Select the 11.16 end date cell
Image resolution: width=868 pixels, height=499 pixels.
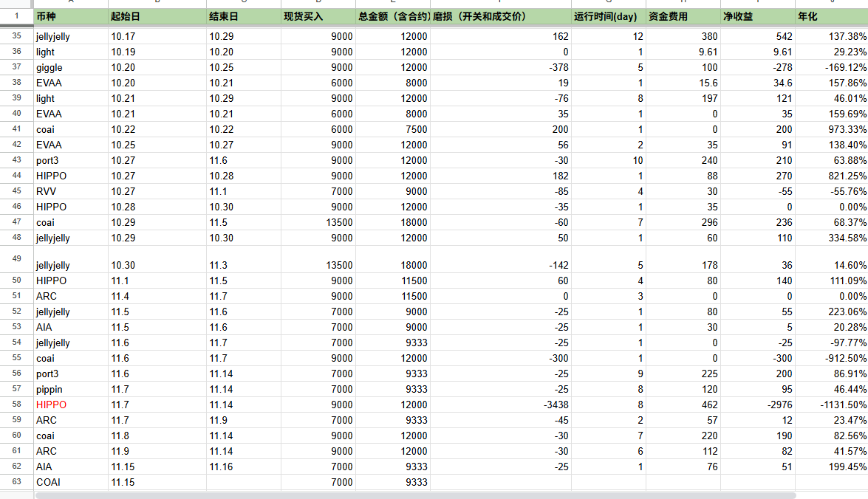pos(244,467)
